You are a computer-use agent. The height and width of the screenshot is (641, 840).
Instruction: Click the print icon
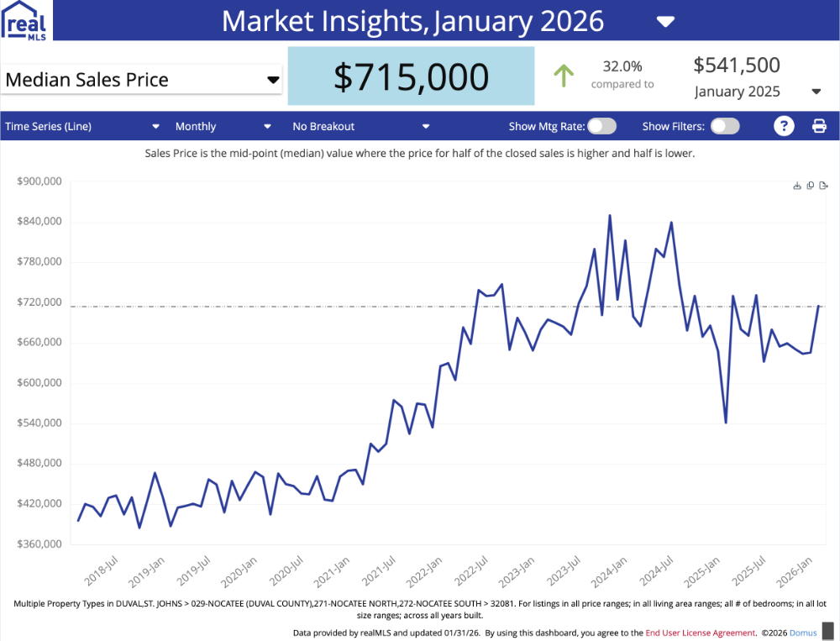click(x=819, y=125)
